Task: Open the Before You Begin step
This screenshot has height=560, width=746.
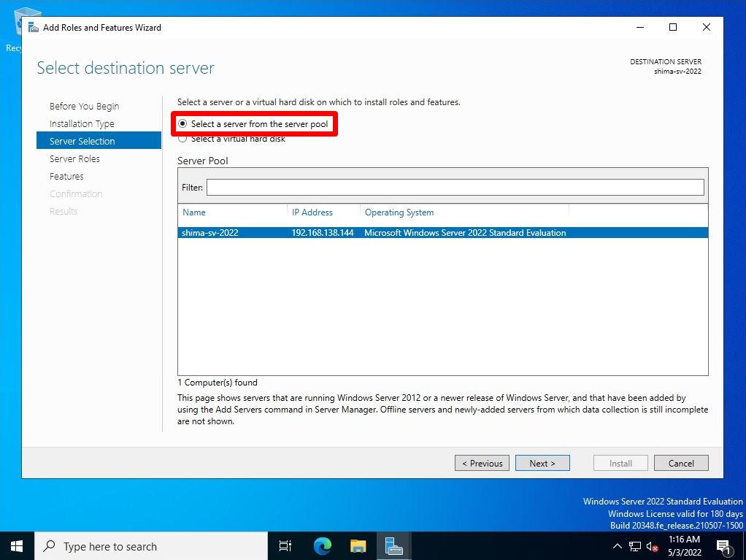Action: coord(84,106)
